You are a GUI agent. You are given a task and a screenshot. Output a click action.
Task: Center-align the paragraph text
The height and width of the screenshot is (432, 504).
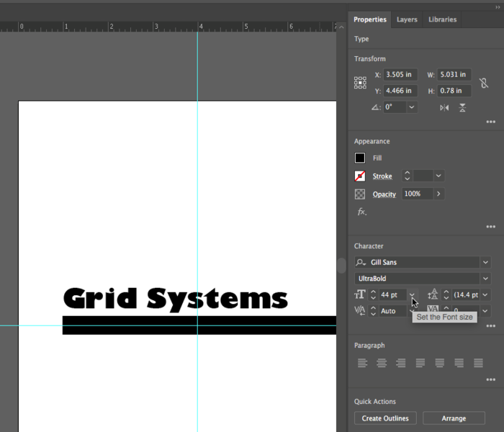pyautogui.click(x=382, y=363)
